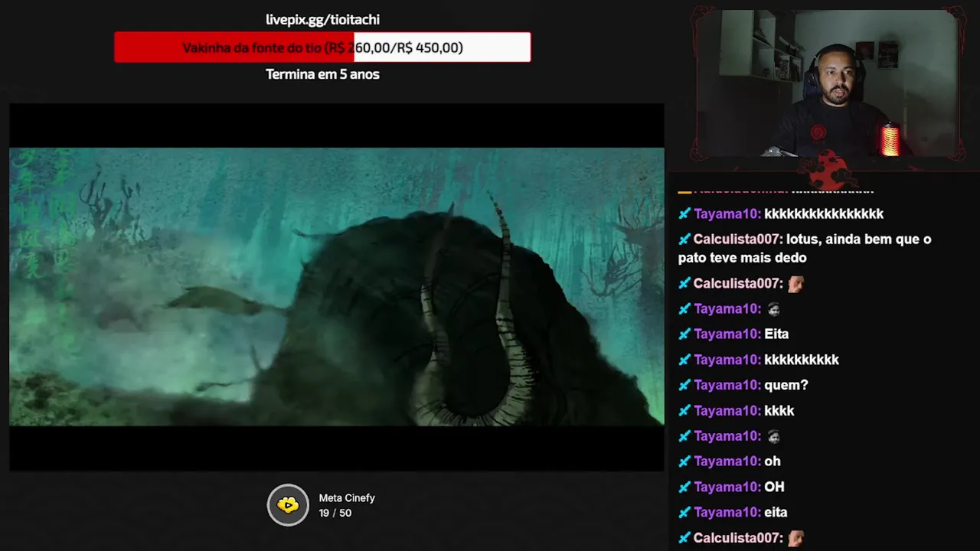980x551 pixels.
Task: Click the badge icon beside Tayama10's 'kkkkkkkkkkkkkkkk' message
Action: (684, 214)
